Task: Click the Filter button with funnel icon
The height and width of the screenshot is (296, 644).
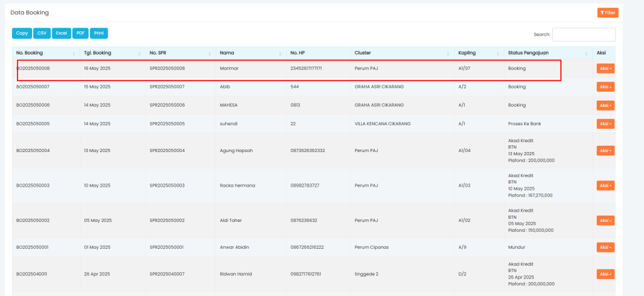Action: pyautogui.click(x=608, y=13)
